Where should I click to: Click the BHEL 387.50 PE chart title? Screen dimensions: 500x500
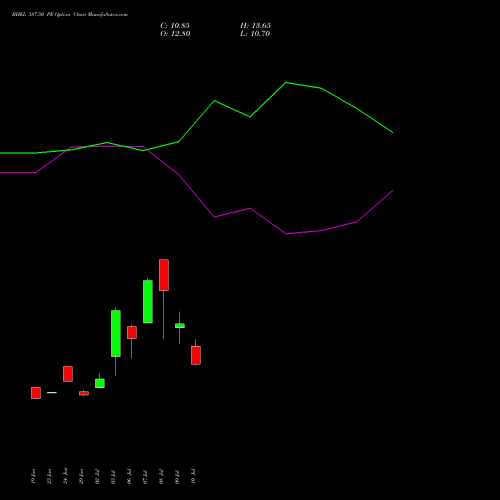70,15
